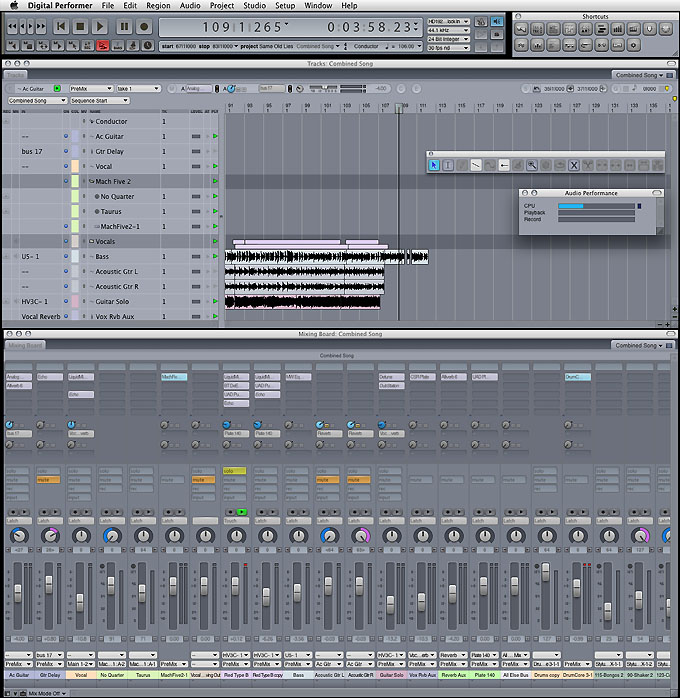
Task: Return to start with the skip-back button
Action: pos(61,27)
